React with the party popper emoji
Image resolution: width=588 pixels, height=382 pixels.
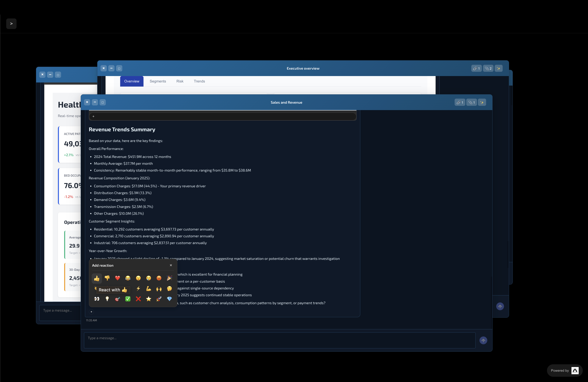(169, 278)
